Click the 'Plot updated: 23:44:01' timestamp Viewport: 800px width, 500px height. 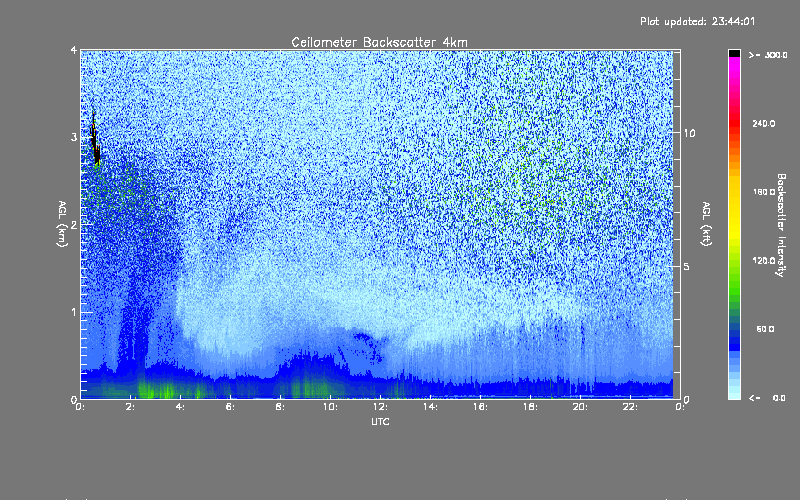(x=697, y=21)
